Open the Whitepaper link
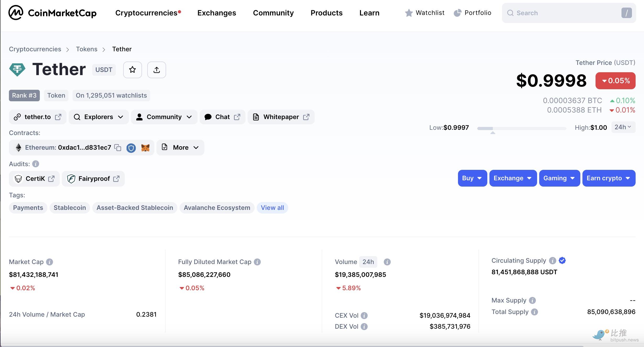Viewport: 644px width, 347px height. tap(281, 117)
